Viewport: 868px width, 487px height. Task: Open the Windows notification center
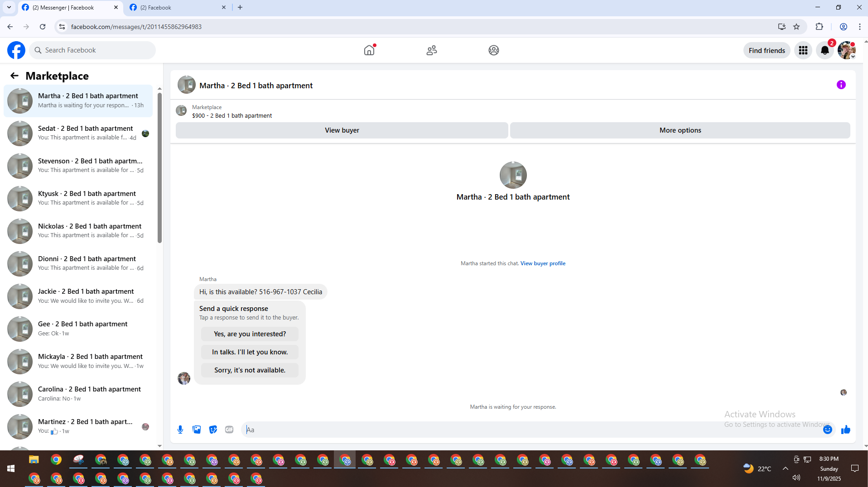tap(855, 468)
